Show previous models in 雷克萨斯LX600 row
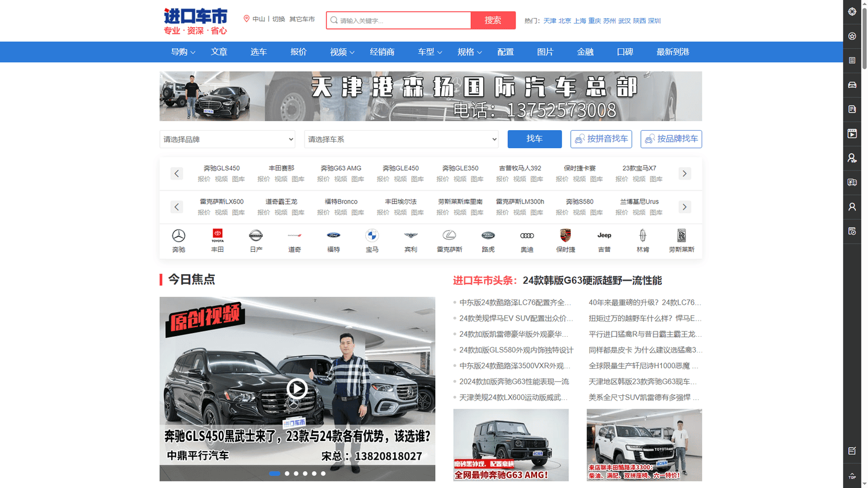This screenshot has width=868, height=488. (x=177, y=207)
